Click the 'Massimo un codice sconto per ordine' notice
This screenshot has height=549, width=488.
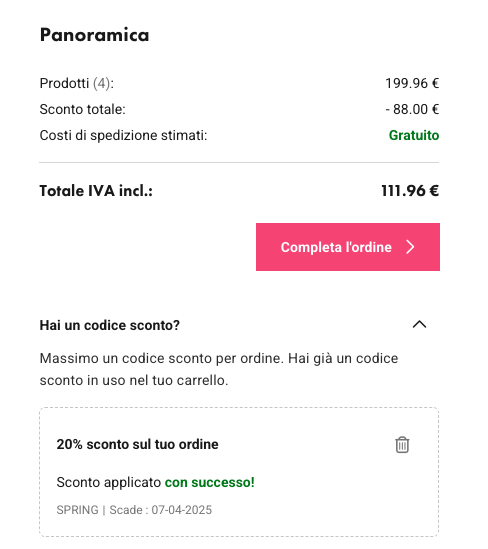pyautogui.click(x=219, y=369)
